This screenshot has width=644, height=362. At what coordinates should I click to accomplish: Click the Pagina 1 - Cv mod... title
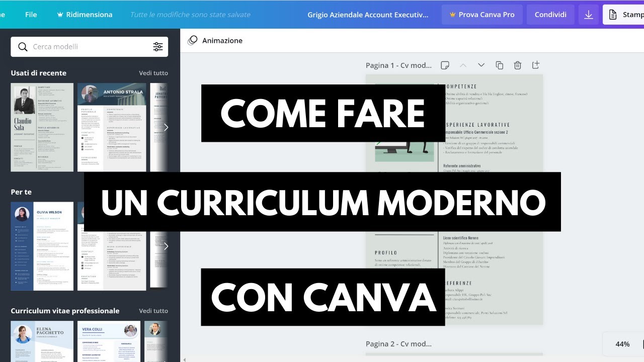[398, 65]
